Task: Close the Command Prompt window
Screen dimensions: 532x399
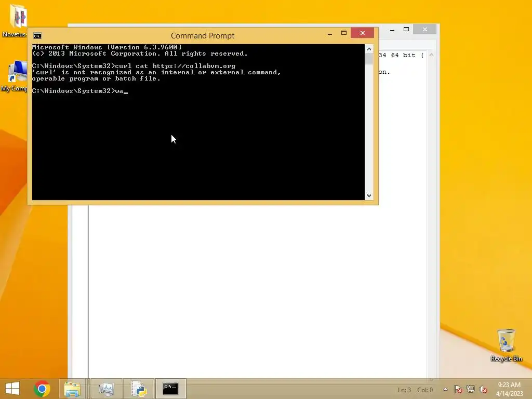Action: pos(362,33)
